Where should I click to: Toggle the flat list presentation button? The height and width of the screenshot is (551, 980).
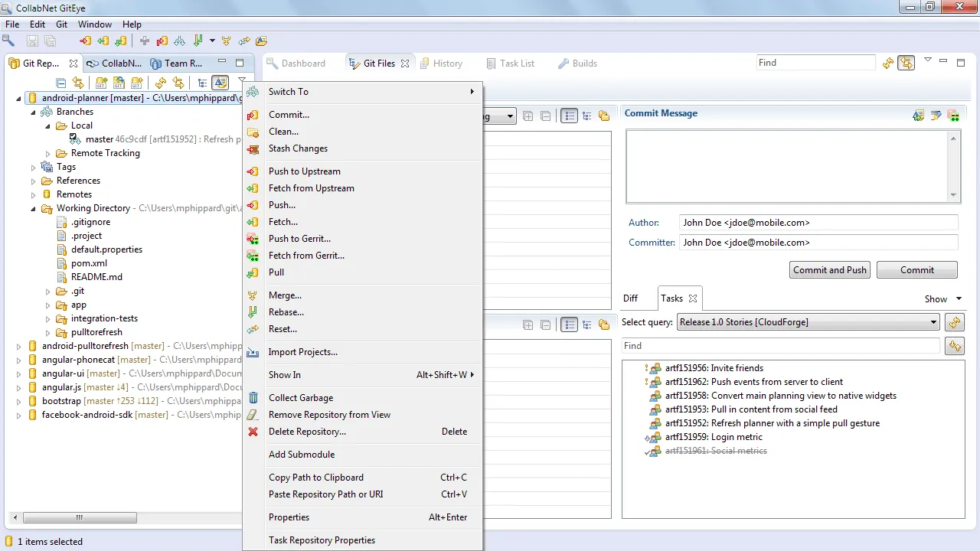[569, 116]
